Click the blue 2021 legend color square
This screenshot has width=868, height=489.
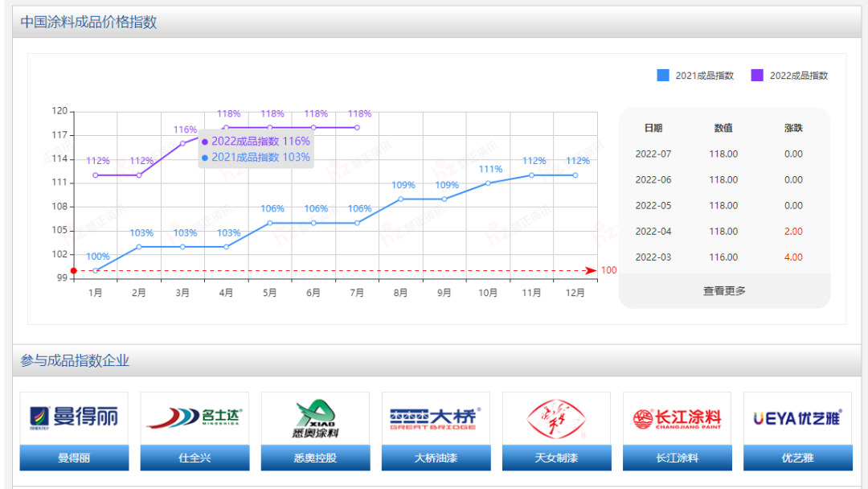pos(663,76)
